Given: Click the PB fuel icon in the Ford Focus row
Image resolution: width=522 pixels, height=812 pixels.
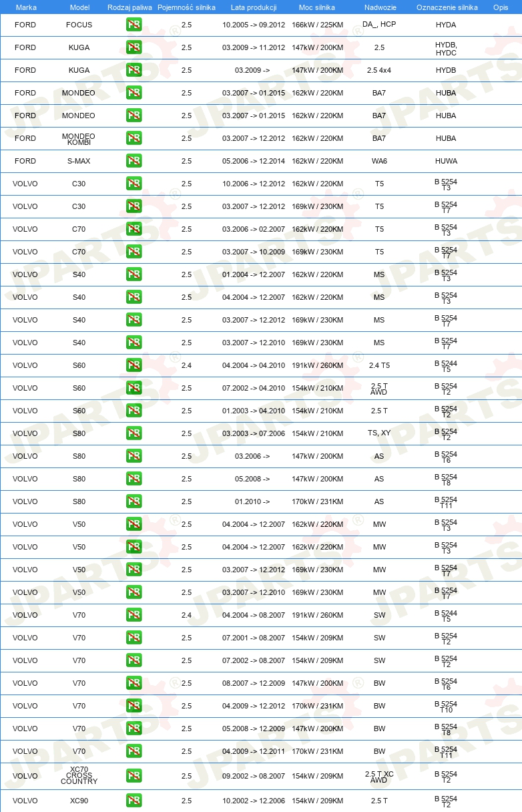Looking at the screenshot, I should 134,25.
